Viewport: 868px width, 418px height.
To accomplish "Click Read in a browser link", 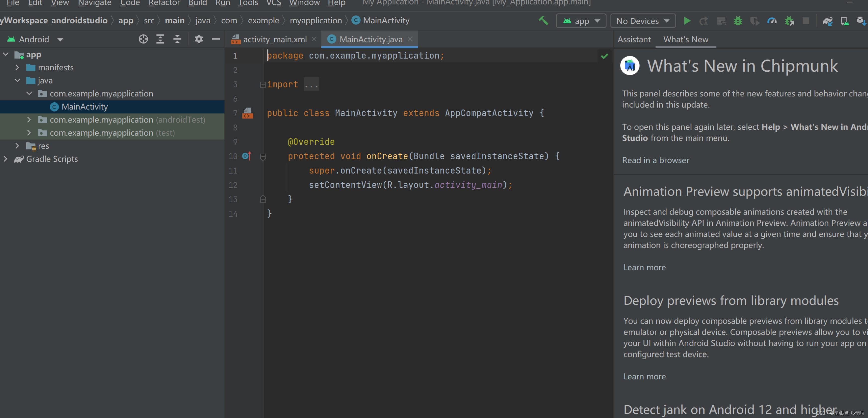I will point(655,160).
